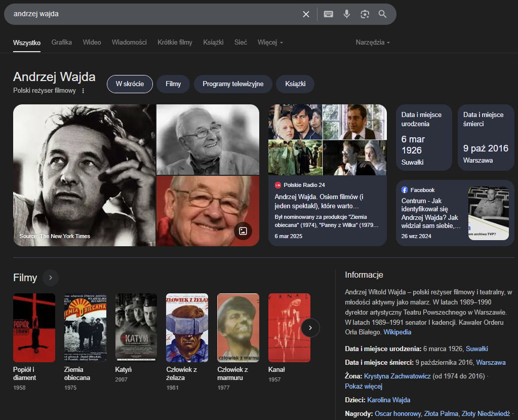Switch to the Grafika tab

click(61, 43)
